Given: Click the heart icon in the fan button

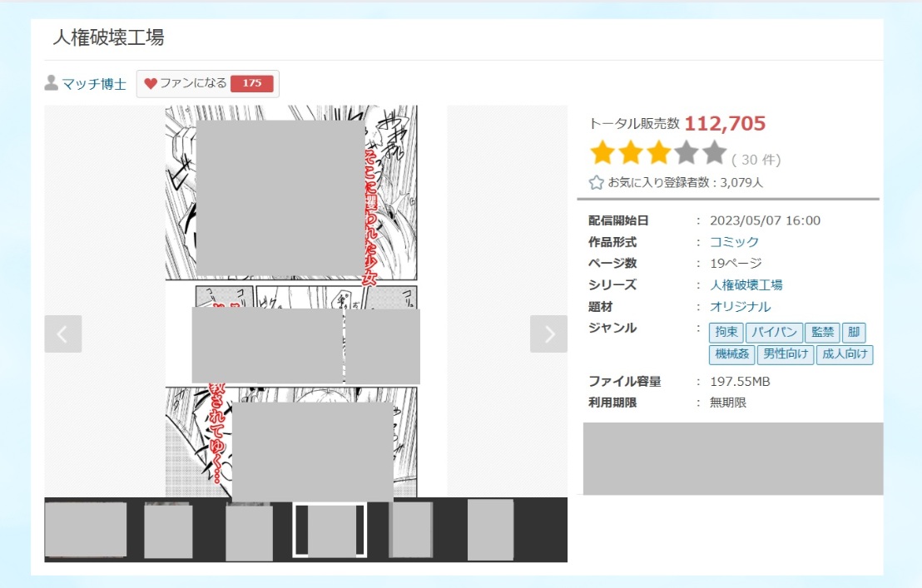Looking at the screenshot, I should click(151, 83).
